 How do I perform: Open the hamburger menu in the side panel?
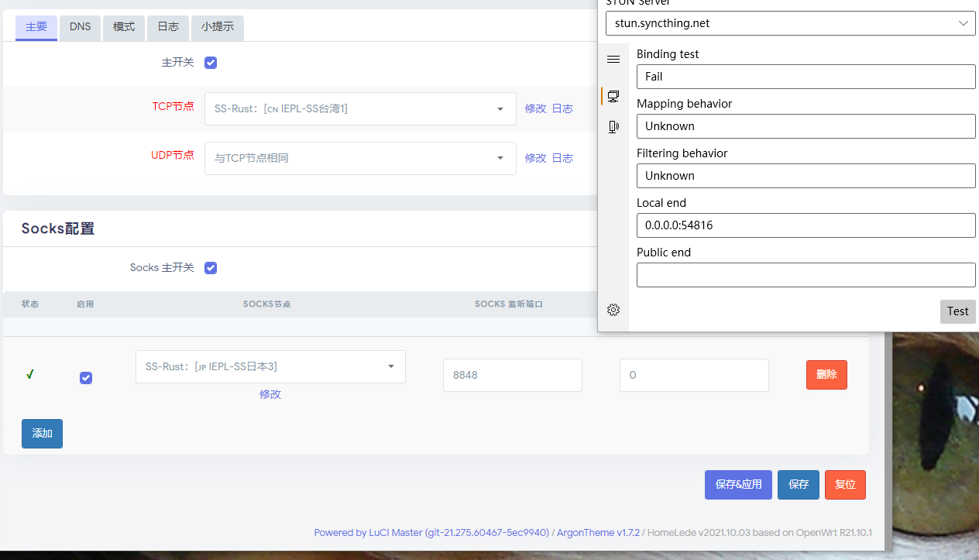click(613, 59)
